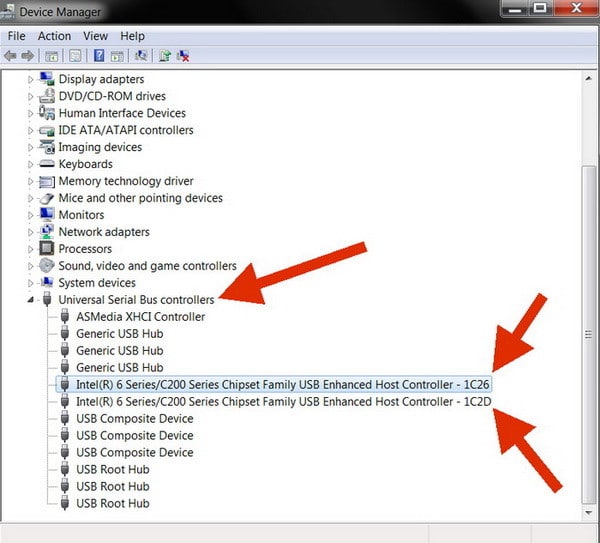Select Intel USB Enhanced Host Controller - 1C26
The height and width of the screenshot is (543, 600).
point(282,384)
